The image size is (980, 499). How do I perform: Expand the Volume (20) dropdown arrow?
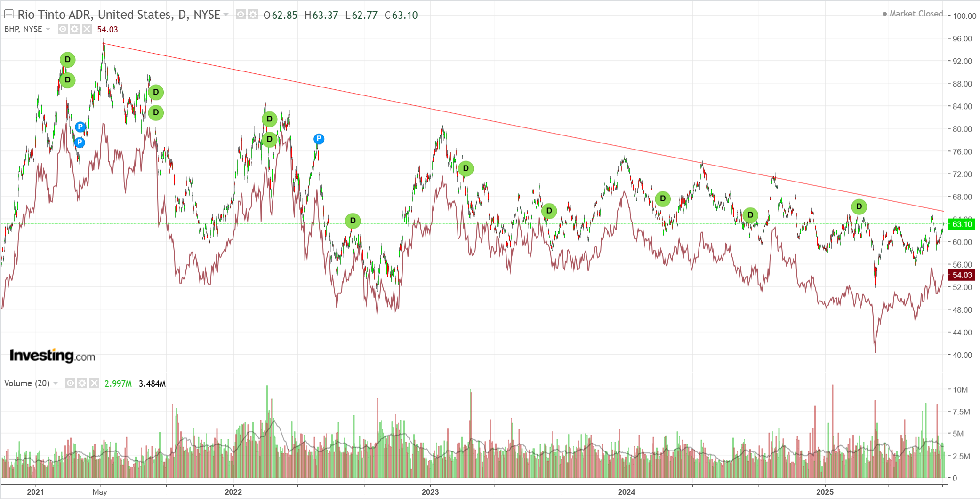pyautogui.click(x=56, y=383)
